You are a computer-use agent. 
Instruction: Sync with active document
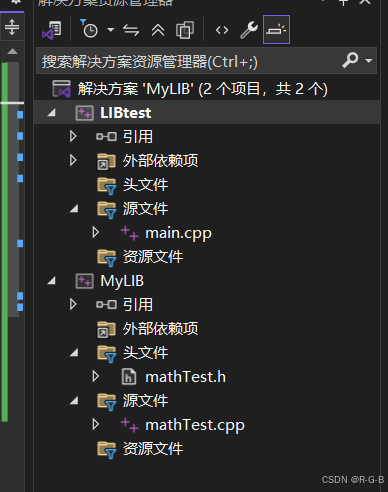tap(131, 30)
